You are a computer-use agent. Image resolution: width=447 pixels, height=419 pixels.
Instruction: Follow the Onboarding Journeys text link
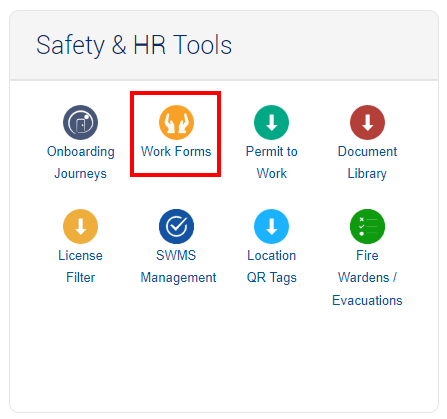(81, 163)
